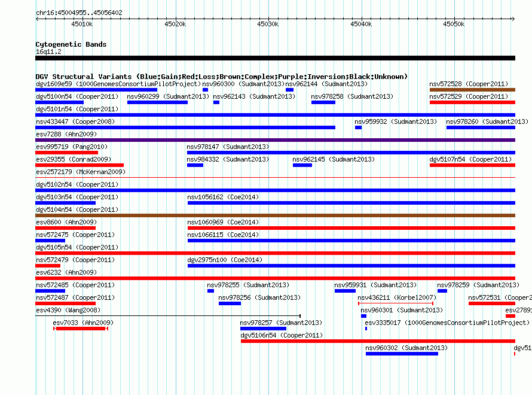Select nsv960302 (Sudmant2013) variant
The image size is (532, 395).
[x=406, y=348]
